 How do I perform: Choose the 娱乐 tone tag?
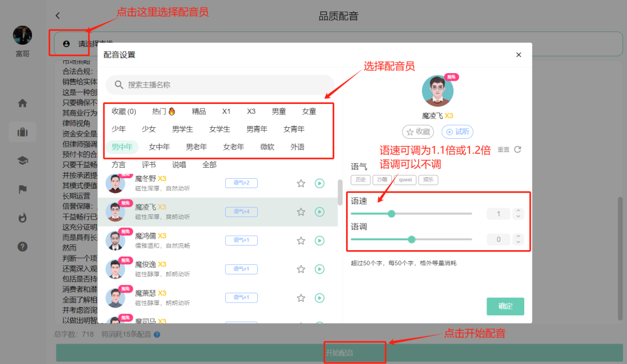pos(428,179)
